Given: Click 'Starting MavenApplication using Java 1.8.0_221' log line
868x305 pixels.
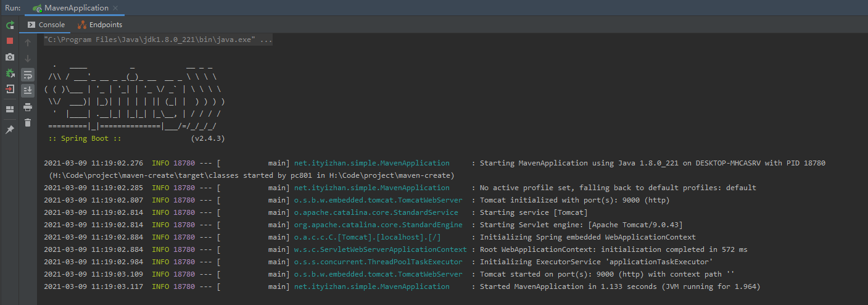Looking at the screenshot, I should (653, 164).
